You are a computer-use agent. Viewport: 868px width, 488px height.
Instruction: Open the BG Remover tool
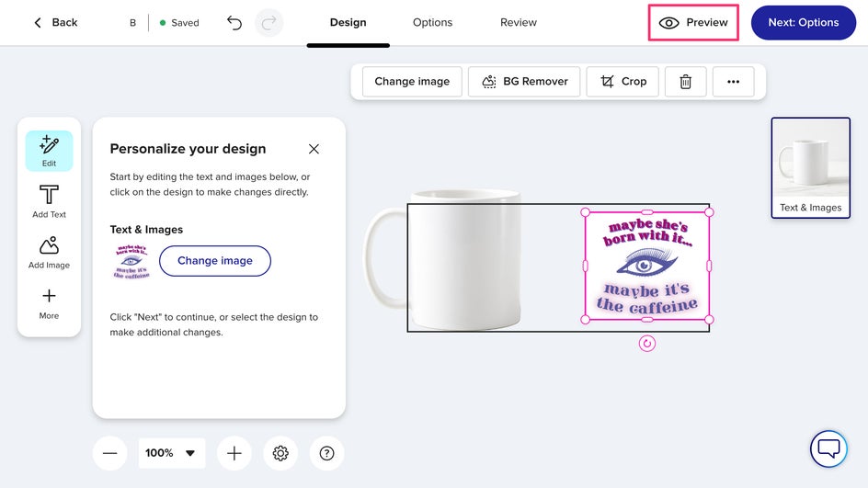tap(524, 81)
